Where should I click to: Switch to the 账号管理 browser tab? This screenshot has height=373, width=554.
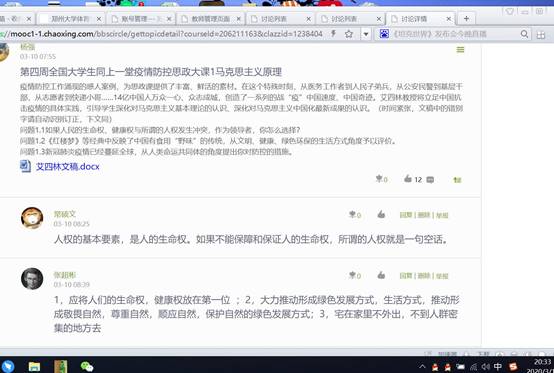pos(140,19)
